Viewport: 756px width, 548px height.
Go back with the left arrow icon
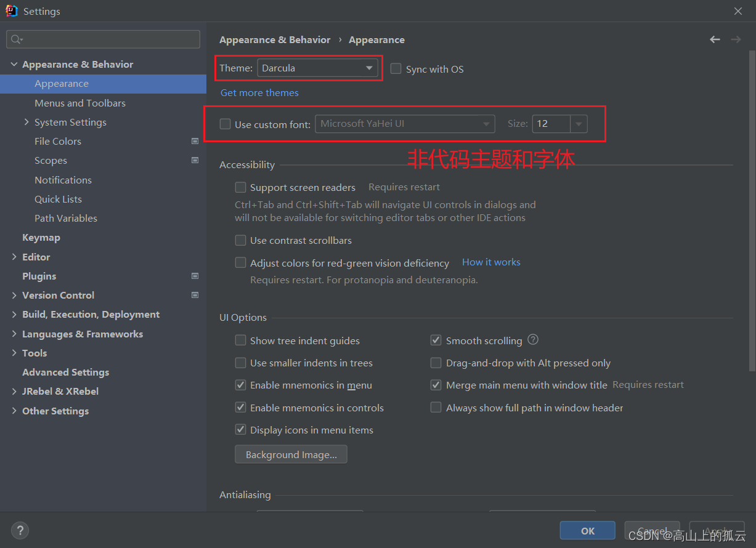pos(715,39)
